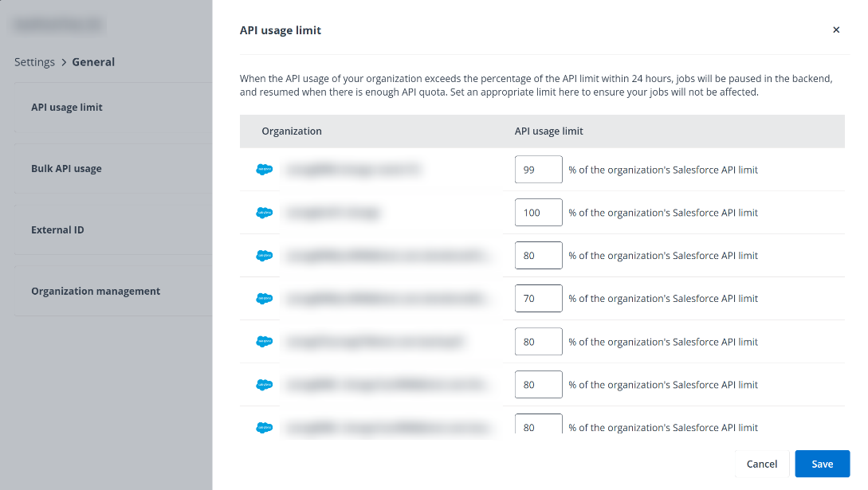Click the Salesforce icon in the fifth row
Viewport: 868px width, 490px height.
[x=263, y=341]
